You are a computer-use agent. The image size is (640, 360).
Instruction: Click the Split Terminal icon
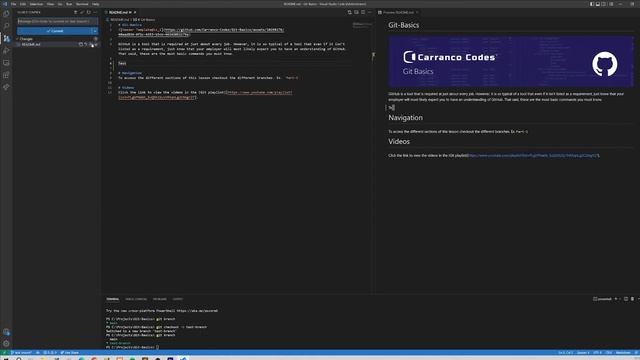pyautogui.click(x=626, y=299)
